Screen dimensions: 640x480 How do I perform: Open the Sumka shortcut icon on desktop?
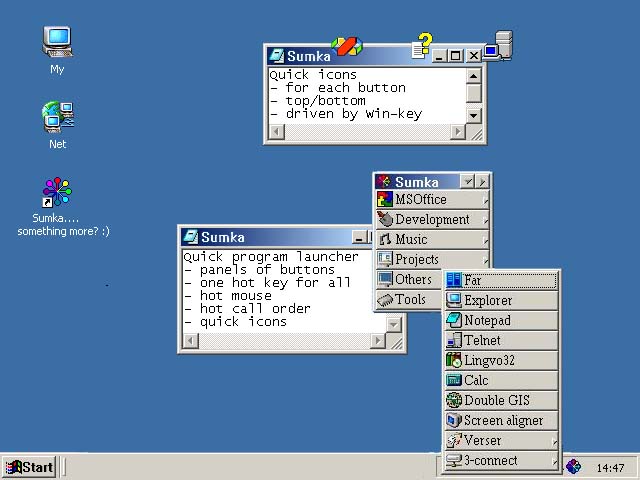tap(57, 192)
